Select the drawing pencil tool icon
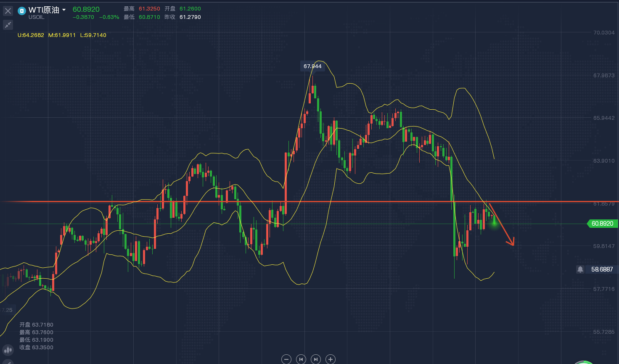Image resolution: width=619 pixels, height=364 pixels. tap(8, 362)
